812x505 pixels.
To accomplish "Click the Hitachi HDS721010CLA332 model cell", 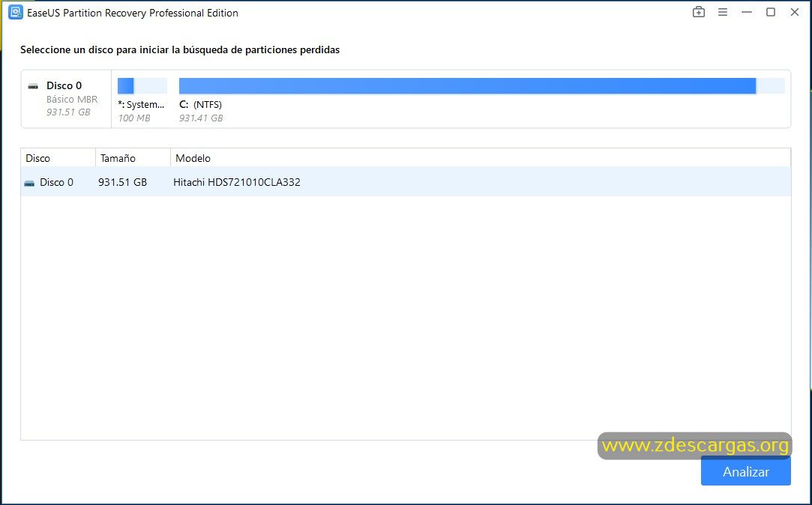I will (x=237, y=182).
